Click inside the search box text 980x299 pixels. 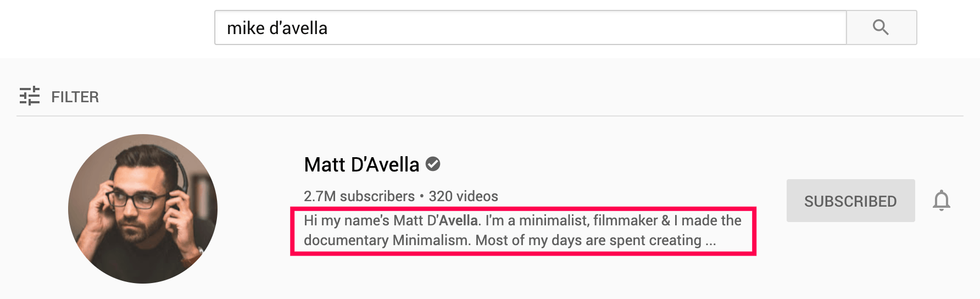click(x=277, y=28)
